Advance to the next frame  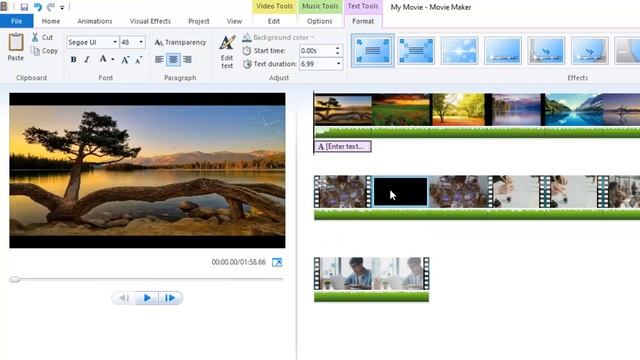point(170,298)
